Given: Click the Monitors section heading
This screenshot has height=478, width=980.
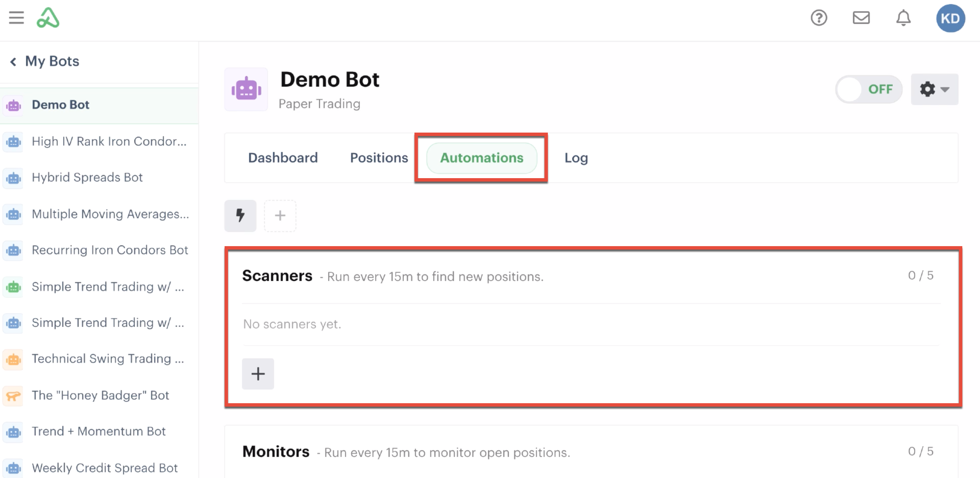Looking at the screenshot, I should pos(276,451).
